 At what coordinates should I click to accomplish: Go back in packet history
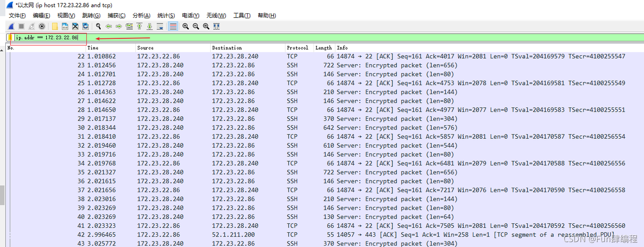pos(109,26)
